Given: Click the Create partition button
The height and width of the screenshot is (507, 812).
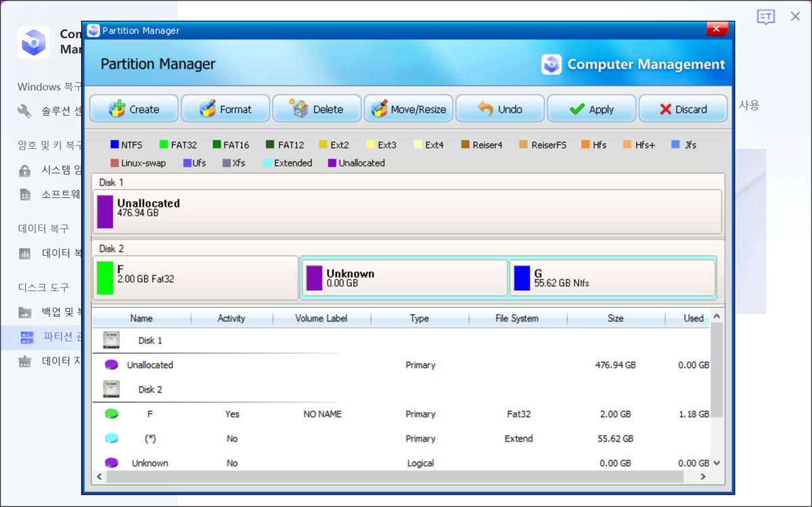Looking at the screenshot, I should 134,109.
